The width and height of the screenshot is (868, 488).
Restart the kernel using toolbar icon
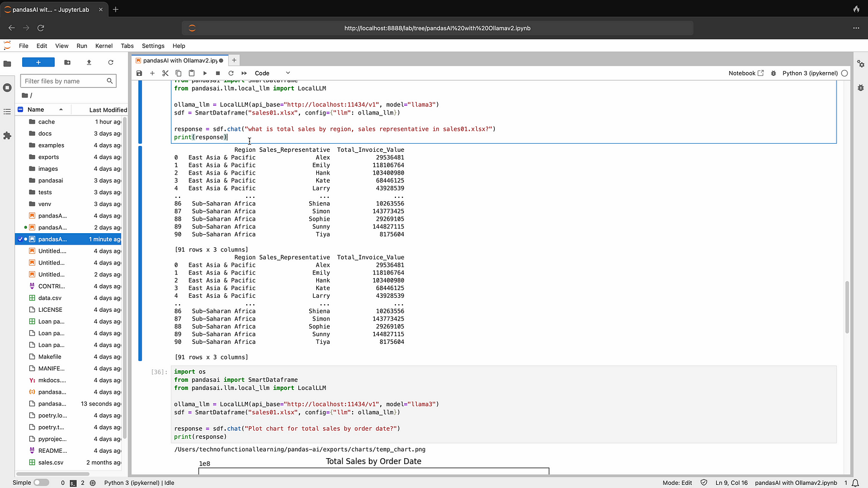(x=231, y=73)
